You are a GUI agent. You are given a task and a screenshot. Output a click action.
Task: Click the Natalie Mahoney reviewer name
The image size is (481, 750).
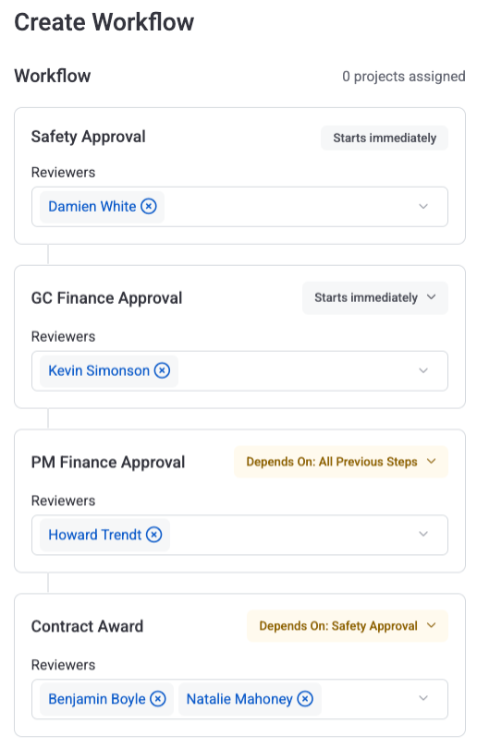tap(239, 699)
